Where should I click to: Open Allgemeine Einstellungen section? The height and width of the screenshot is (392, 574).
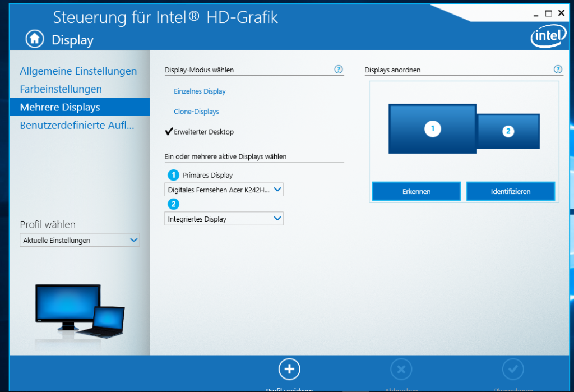[x=78, y=71]
